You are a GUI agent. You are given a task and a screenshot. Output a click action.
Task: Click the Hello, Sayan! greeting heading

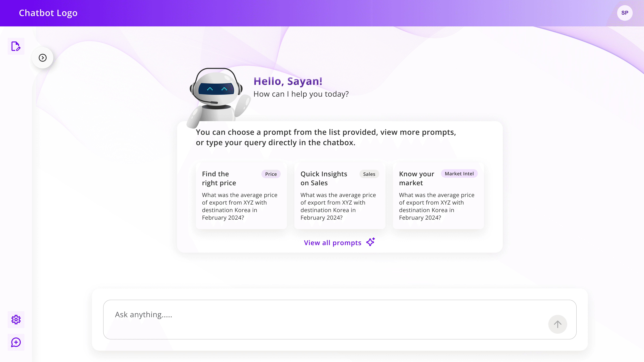(288, 81)
